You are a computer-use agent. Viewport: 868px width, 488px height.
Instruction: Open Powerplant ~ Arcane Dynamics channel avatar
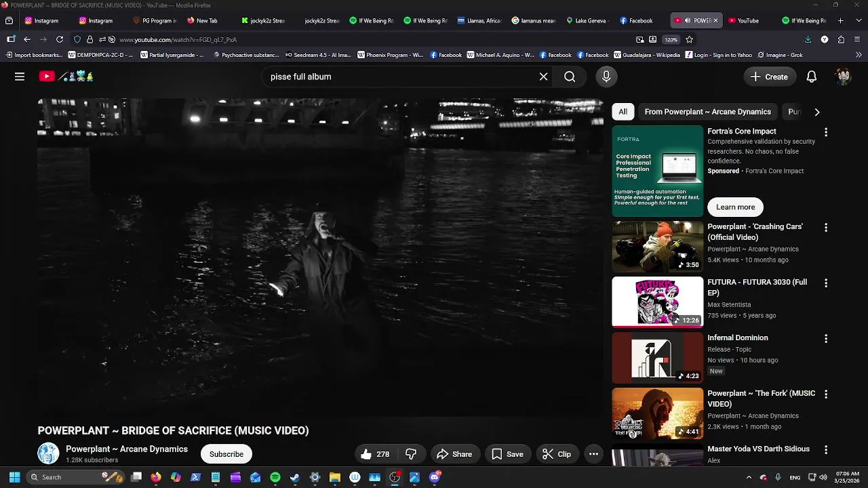tap(48, 453)
